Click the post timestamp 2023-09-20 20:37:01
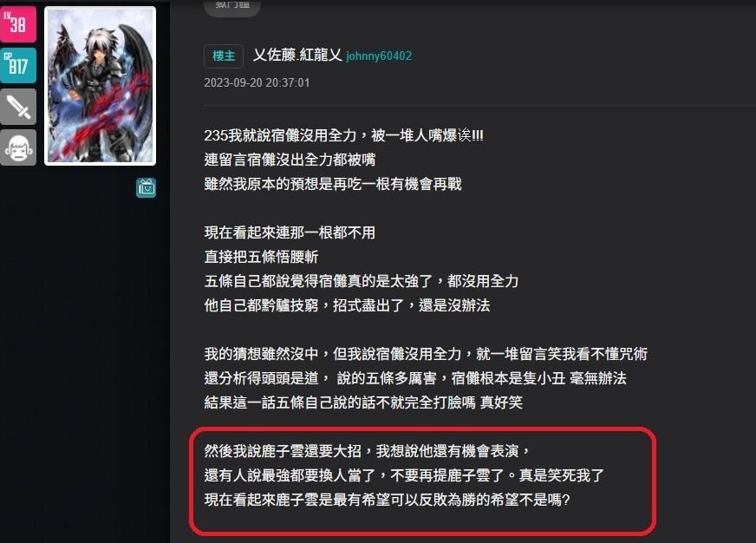756x543 pixels. tap(257, 82)
